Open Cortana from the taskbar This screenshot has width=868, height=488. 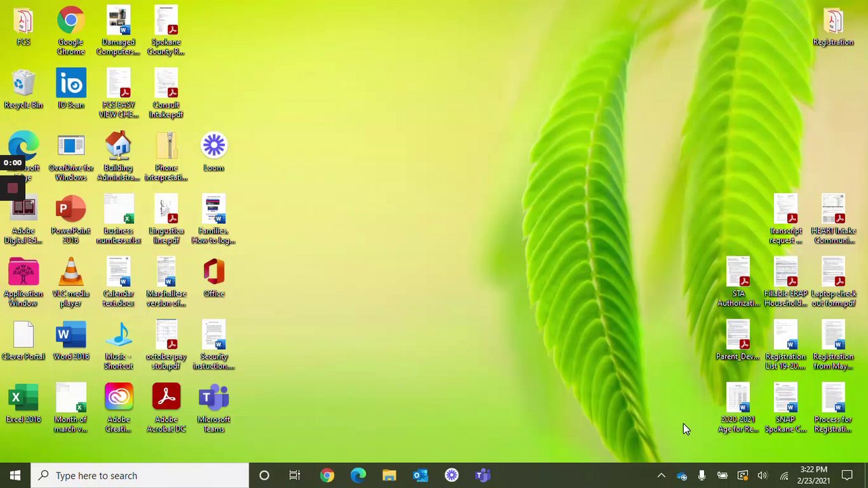click(x=264, y=476)
